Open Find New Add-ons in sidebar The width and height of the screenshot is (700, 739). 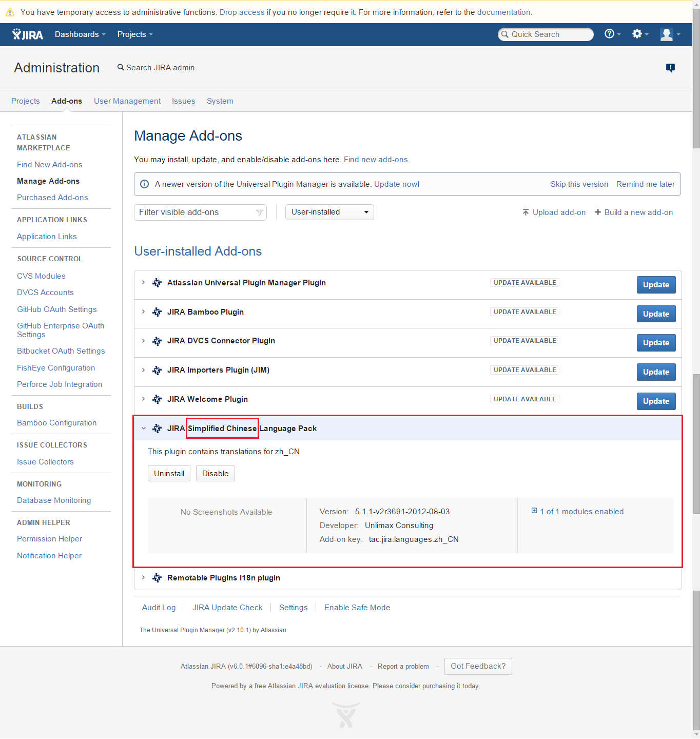(50, 165)
